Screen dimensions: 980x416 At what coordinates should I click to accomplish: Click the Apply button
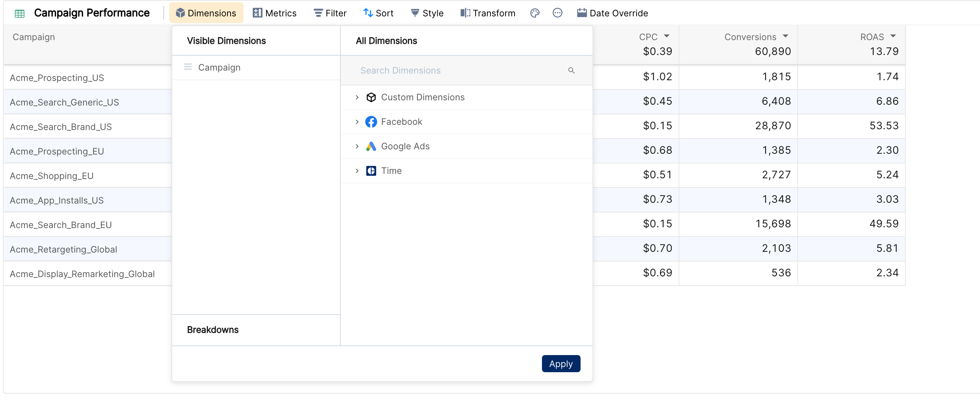(561, 364)
